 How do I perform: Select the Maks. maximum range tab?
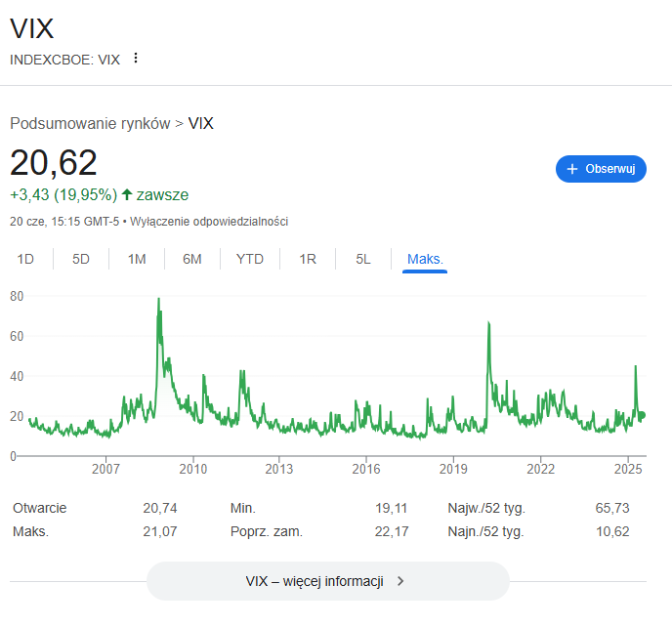point(425,259)
